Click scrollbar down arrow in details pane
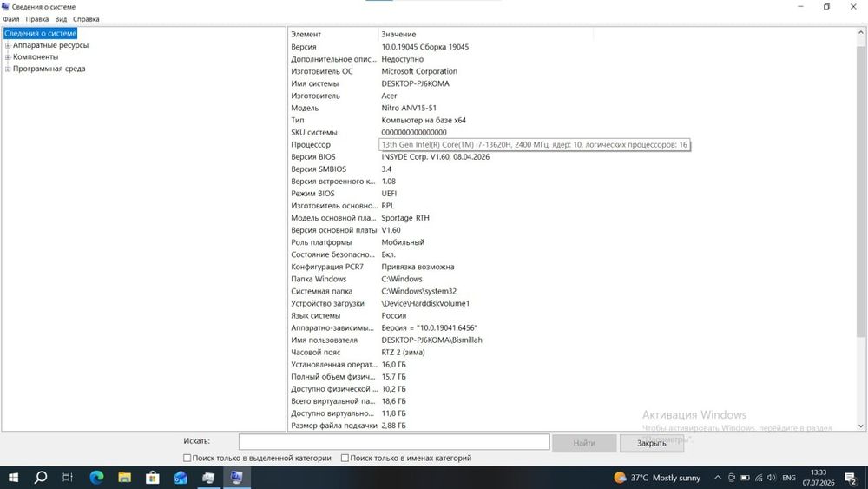The image size is (868, 489). [861, 426]
